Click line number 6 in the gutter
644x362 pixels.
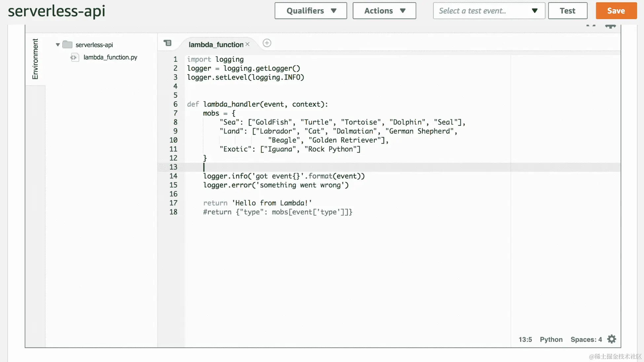click(x=175, y=104)
